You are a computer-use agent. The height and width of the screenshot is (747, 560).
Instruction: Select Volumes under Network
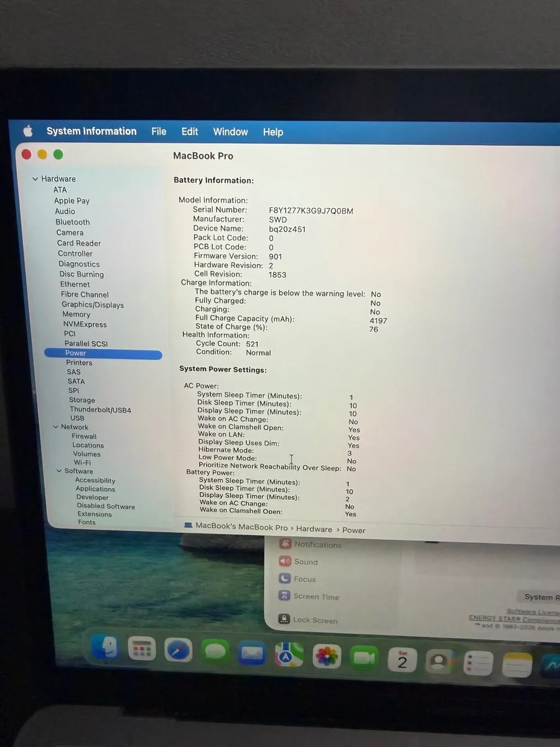pyautogui.click(x=86, y=454)
